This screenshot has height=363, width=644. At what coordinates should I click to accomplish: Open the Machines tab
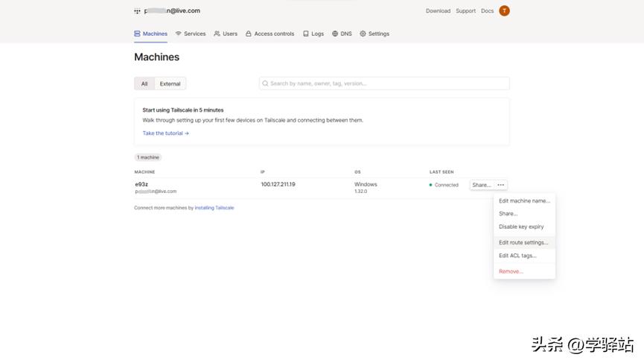[x=151, y=34]
